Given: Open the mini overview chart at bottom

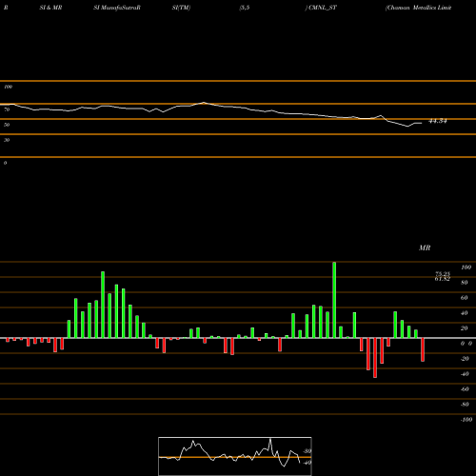Looking at the screenshot, I should (x=235, y=456).
